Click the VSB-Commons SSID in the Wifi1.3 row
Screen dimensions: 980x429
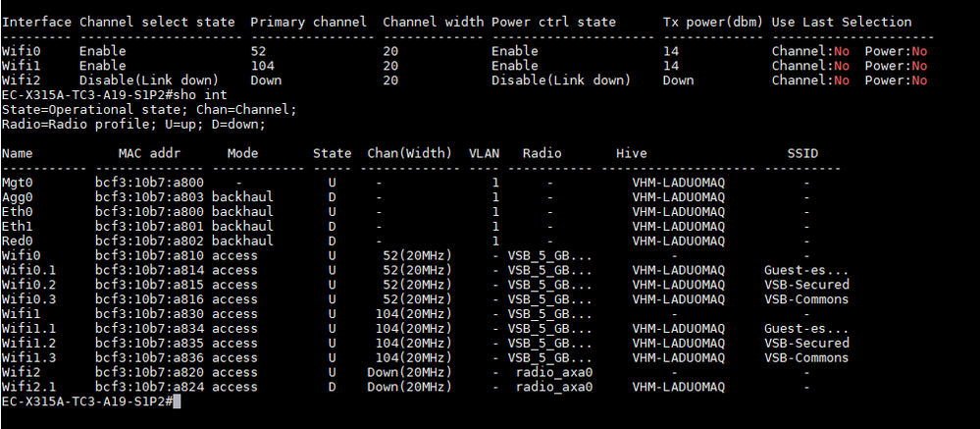coord(806,358)
